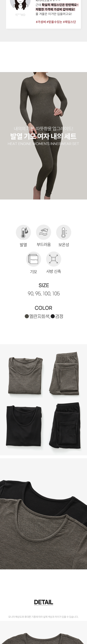The height and width of the screenshot is (644, 87).
Task: Click the model hero banner image
Action: [x=43, y=136]
